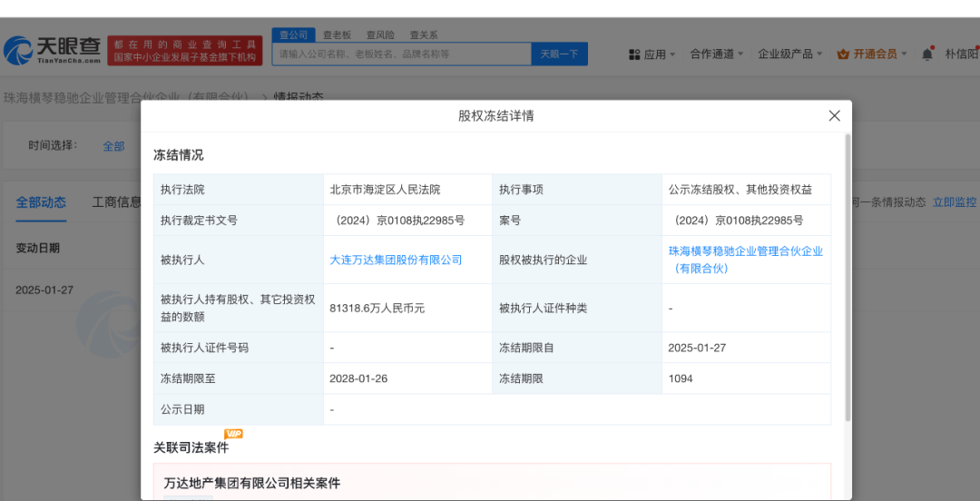Switch to the 查老板 search tab

coord(337,34)
